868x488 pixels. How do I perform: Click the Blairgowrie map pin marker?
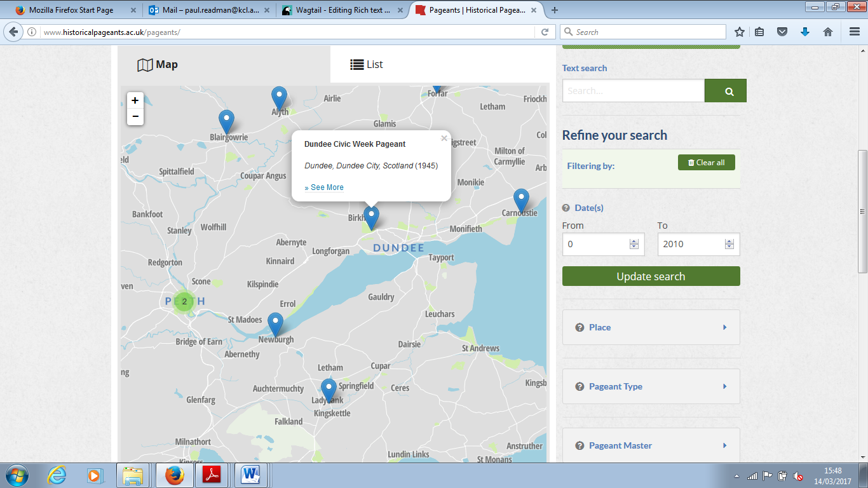tap(226, 121)
